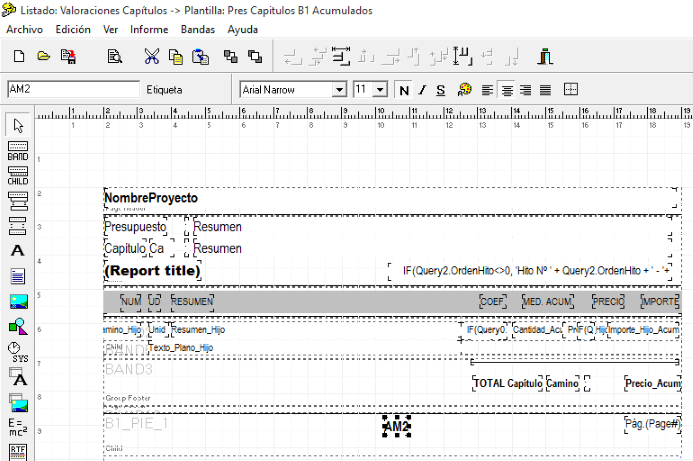This screenshot has height=461, width=693.
Task: Click the Print preview icon
Action: 114,57
